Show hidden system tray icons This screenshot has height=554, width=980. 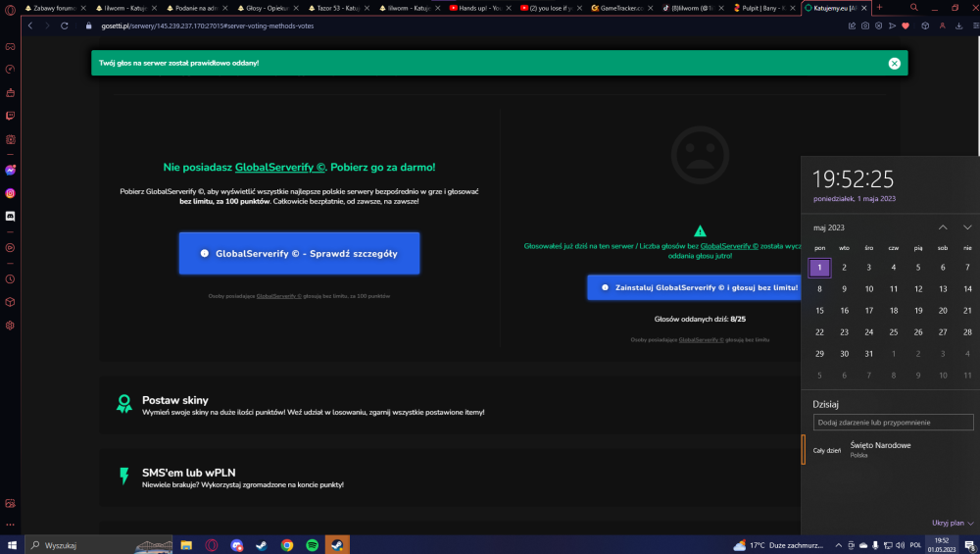coord(839,545)
